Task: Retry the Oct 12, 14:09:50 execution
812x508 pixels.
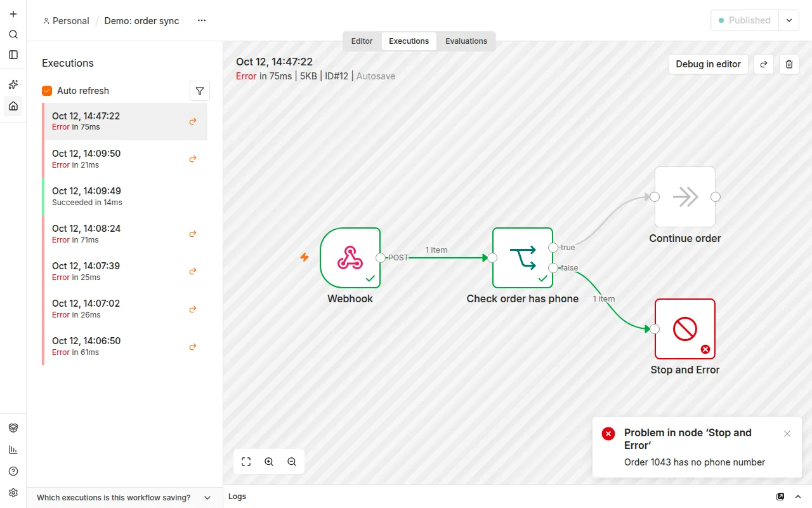Action: [193, 159]
